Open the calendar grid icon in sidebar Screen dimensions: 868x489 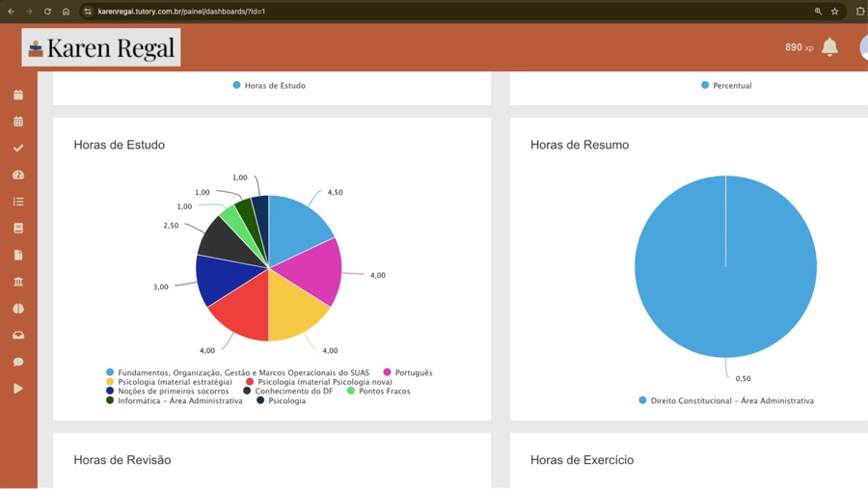pos(18,122)
